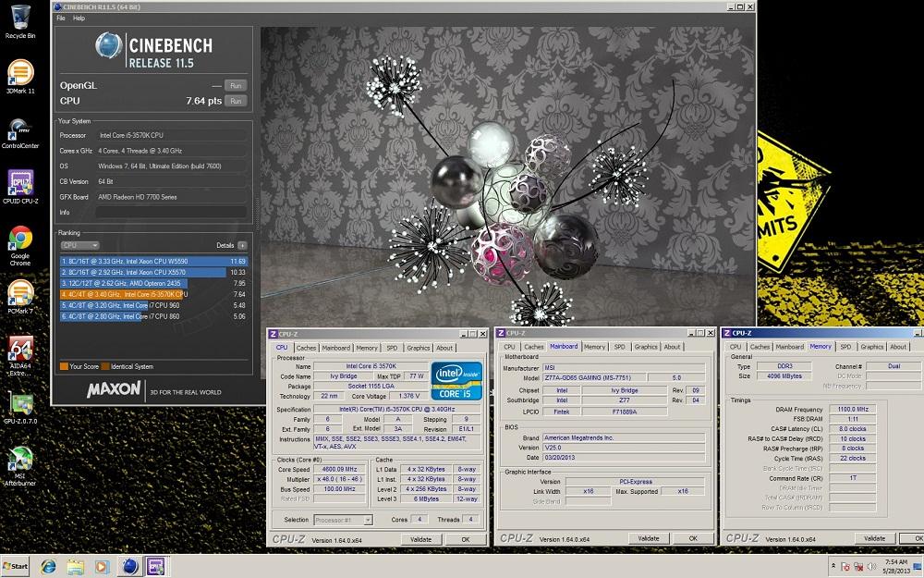924x578 pixels.
Task: Click the CAS# Latency 8.0 clocks value
Action: point(853,429)
